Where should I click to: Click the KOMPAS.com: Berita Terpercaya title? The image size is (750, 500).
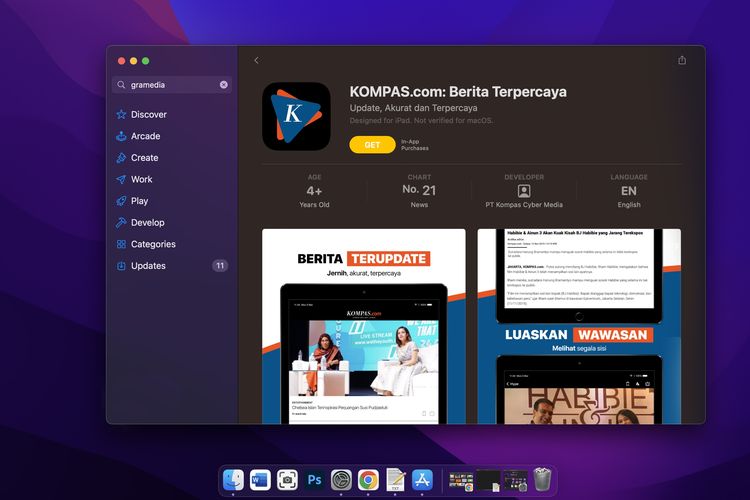click(x=458, y=92)
